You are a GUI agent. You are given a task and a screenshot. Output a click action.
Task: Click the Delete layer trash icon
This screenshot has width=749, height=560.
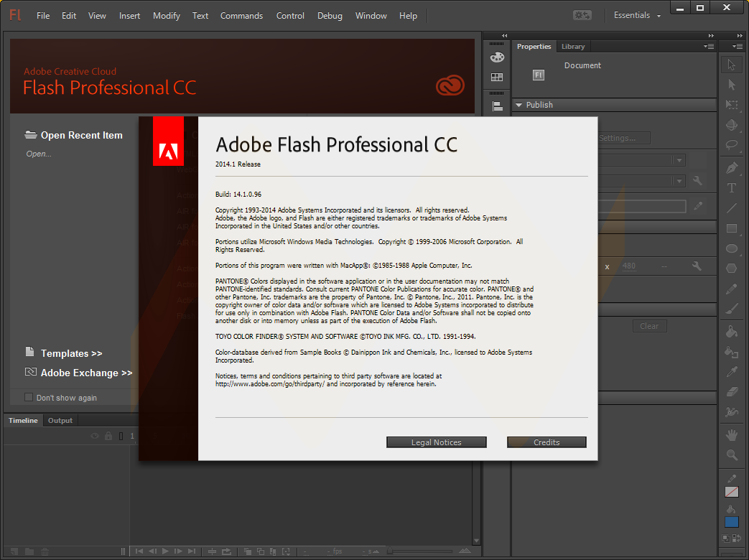point(45,551)
